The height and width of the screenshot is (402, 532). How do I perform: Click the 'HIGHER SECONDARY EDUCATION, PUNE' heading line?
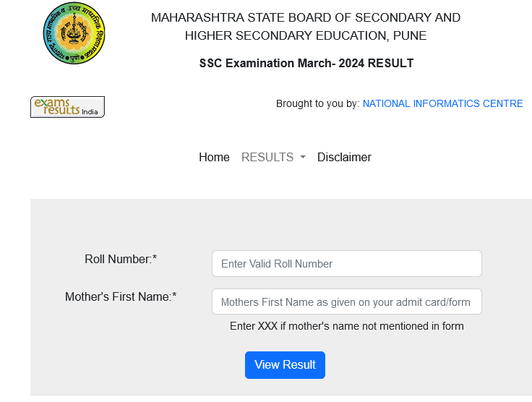click(306, 35)
